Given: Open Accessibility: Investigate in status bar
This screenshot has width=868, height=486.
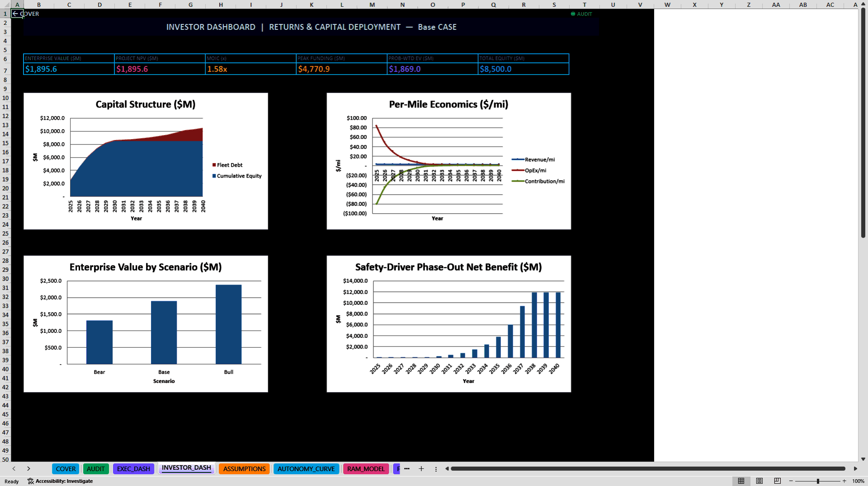Looking at the screenshot, I should (60, 481).
